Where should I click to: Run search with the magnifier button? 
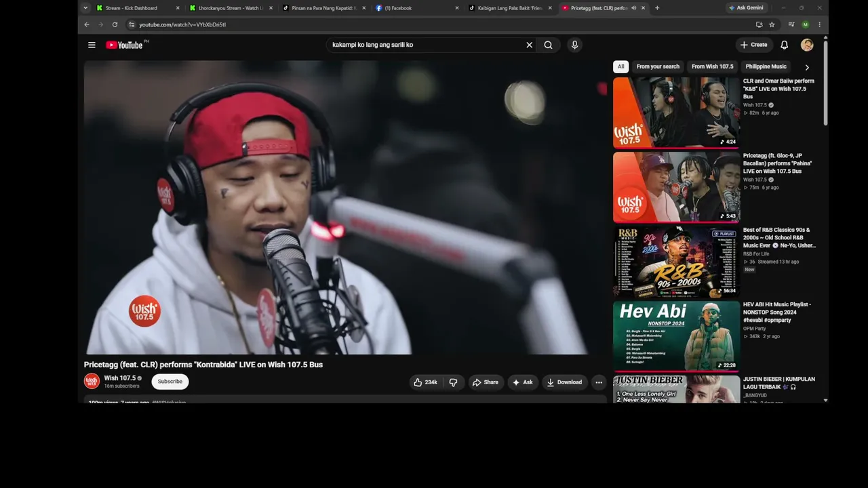548,45
